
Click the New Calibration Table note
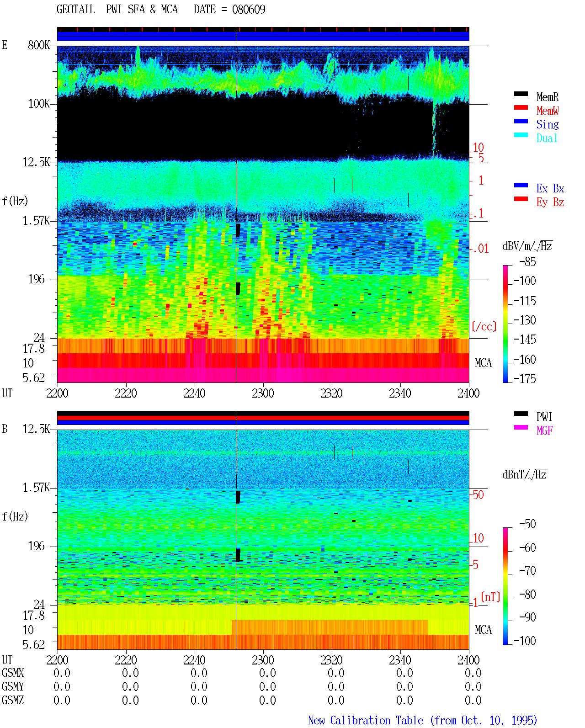(423, 721)
